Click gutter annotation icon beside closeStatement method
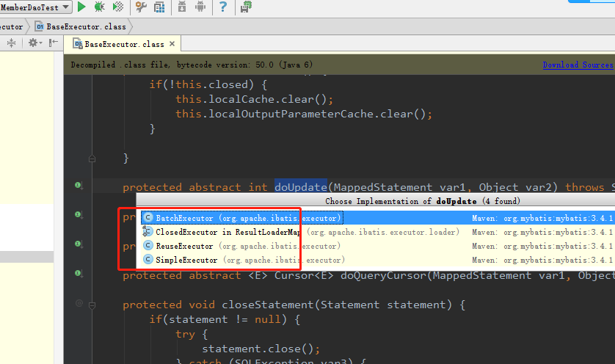Screen dimensions: 615x364 tap(79, 303)
